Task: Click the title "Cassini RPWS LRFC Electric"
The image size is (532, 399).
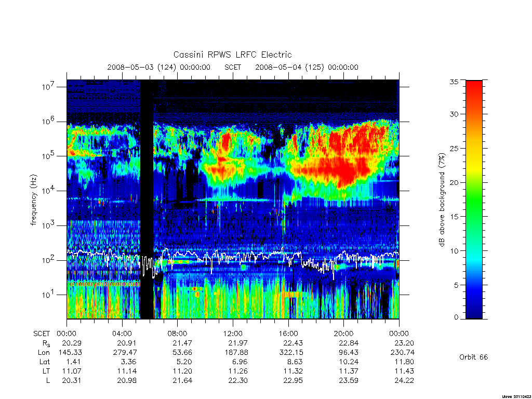Action: click(x=232, y=55)
